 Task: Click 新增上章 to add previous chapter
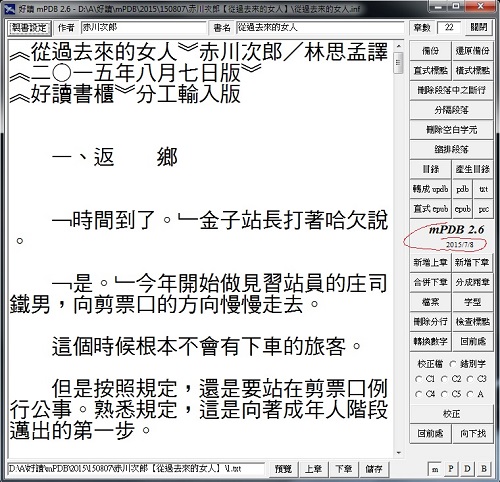tap(430, 262)
